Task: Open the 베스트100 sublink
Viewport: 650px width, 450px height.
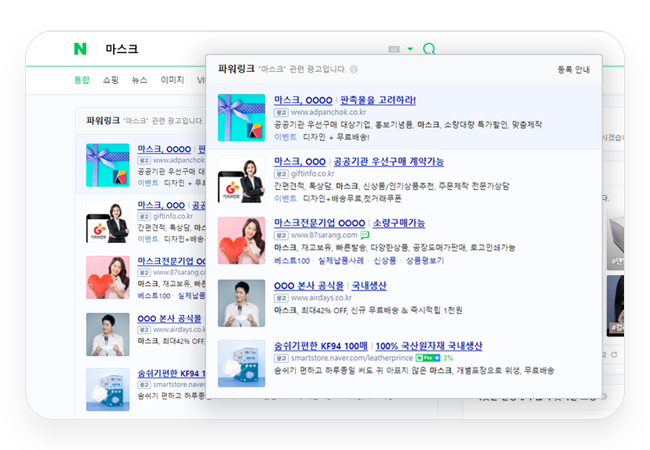Action: pyautogui.click(x=292, y=261)
